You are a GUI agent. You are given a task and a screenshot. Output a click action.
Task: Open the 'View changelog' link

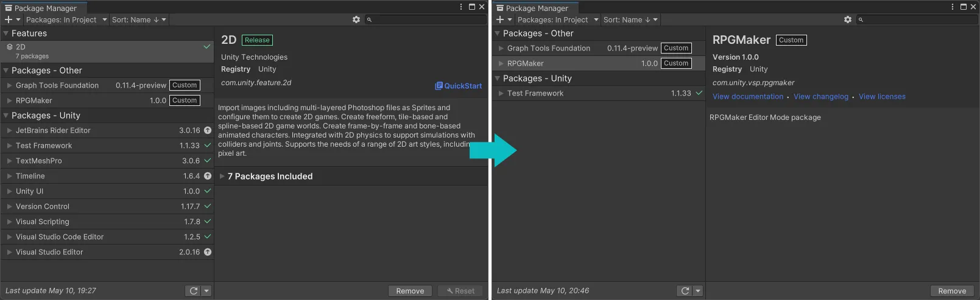pos(820,96)
